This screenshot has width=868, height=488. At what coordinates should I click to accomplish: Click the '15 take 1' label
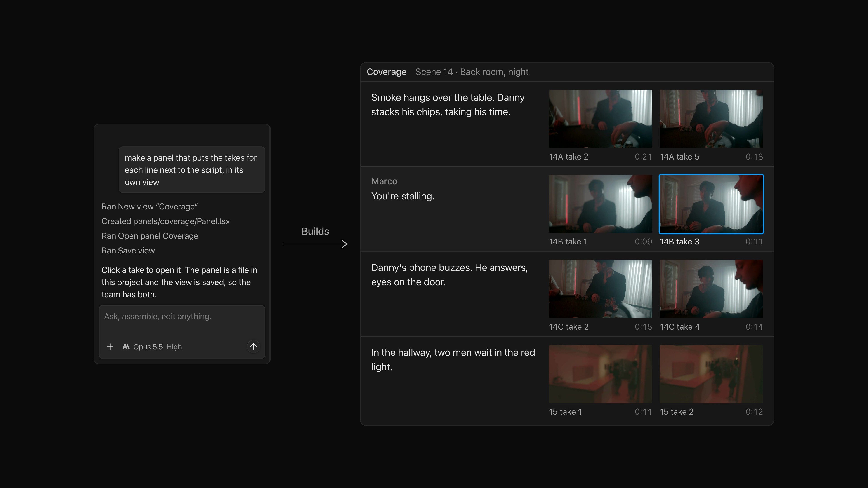(565, 412)
